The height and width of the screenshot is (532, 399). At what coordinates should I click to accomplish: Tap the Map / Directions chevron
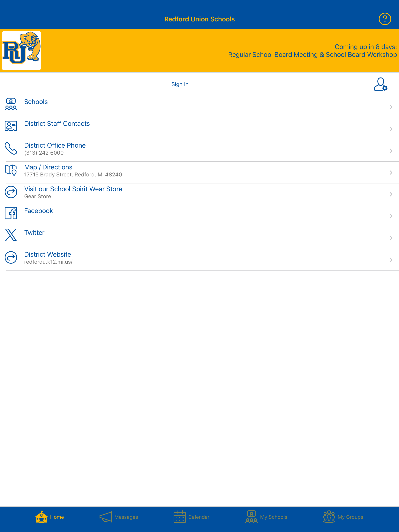391,173
